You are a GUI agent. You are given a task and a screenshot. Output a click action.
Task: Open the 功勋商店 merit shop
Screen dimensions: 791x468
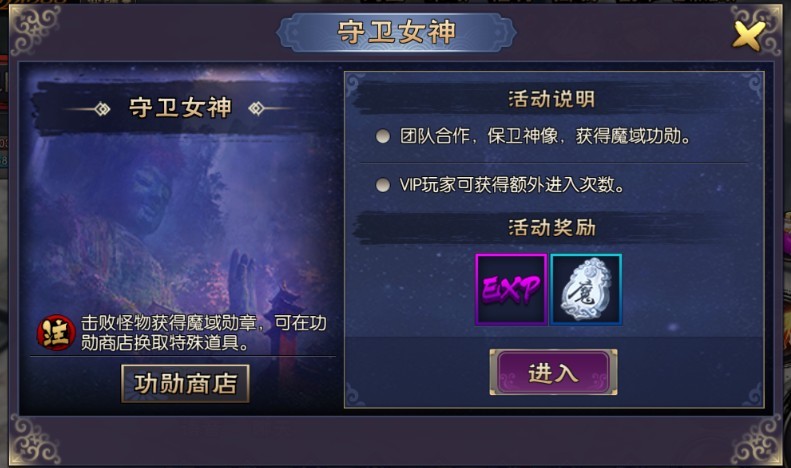click(x=185, y=384)
